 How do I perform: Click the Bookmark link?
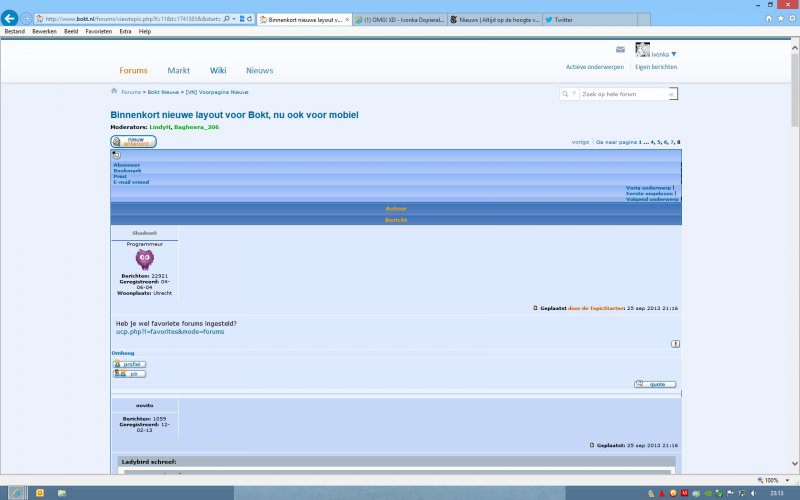click(x=127, y=171)
